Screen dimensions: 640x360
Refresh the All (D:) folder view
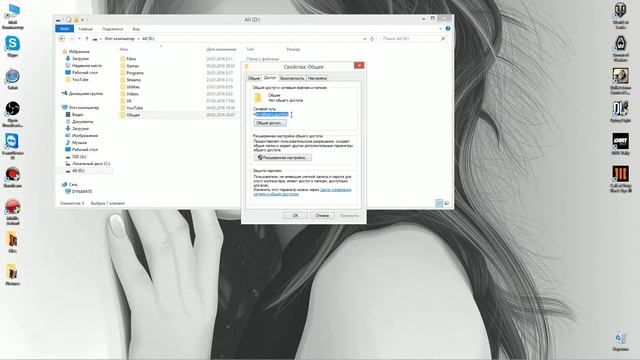(x=372, y=39)
